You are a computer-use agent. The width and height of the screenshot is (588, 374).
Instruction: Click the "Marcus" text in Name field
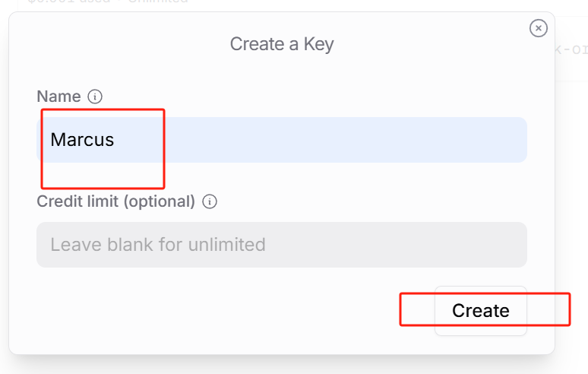click(x=82, y=140)
